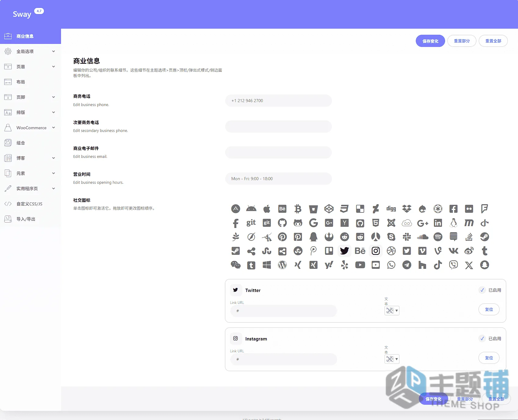518x420 pixels.
Task: Activate the Yelp social icon
Action: 344,265
